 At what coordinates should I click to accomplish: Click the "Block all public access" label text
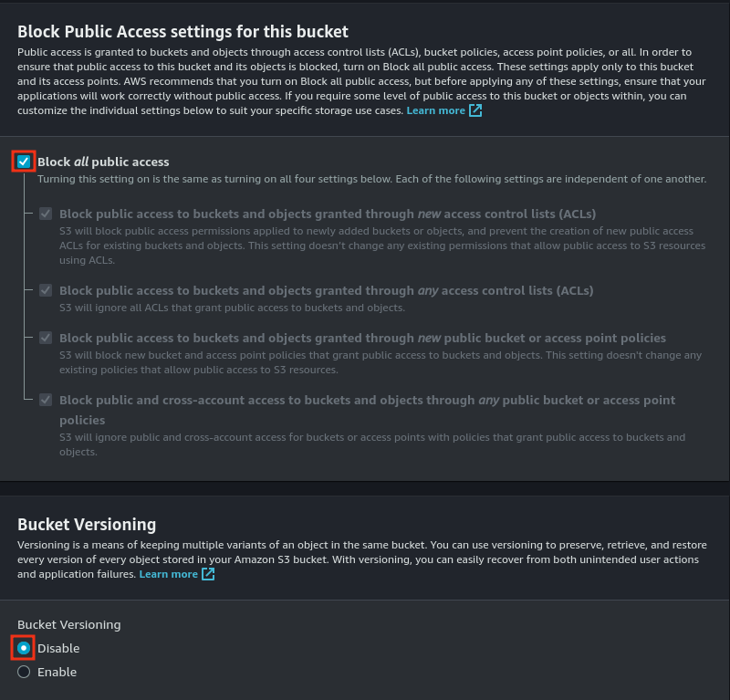[103, 162]
